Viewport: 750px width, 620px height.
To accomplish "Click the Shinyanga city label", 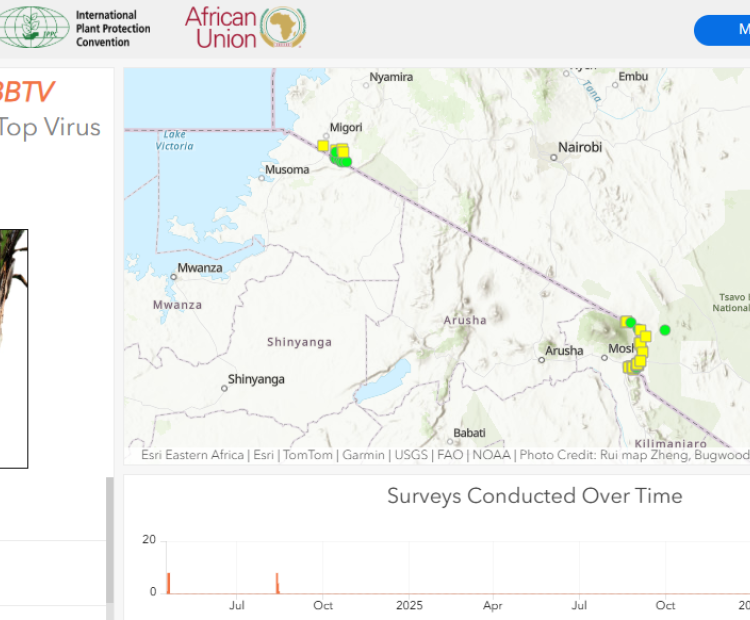I will pyautogui.click(x=256, y=379).
